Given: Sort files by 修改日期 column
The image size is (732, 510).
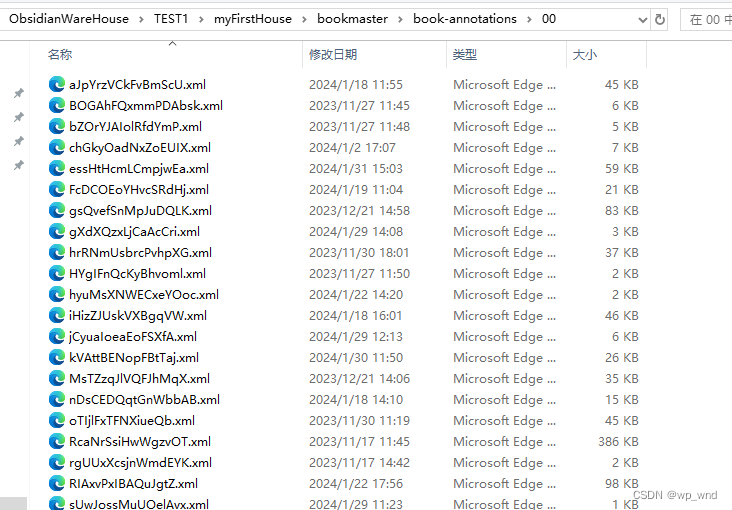Looking at the screenshot, I should point(333,55).
